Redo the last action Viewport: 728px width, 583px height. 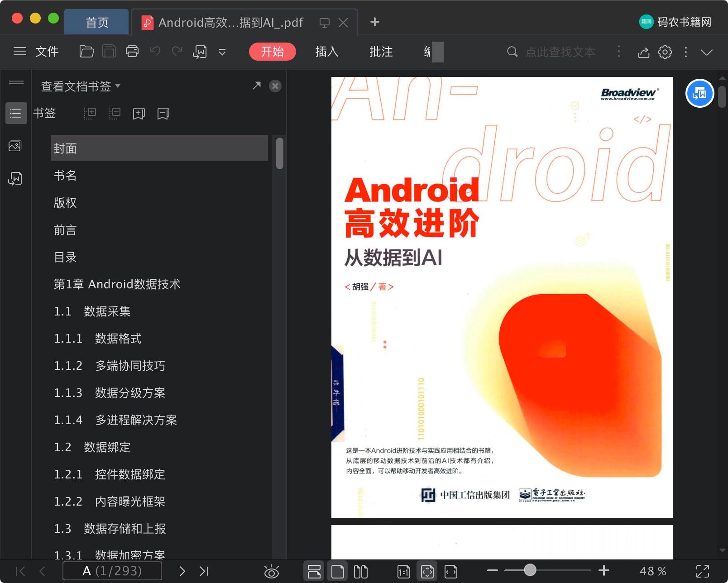point(177,52)
